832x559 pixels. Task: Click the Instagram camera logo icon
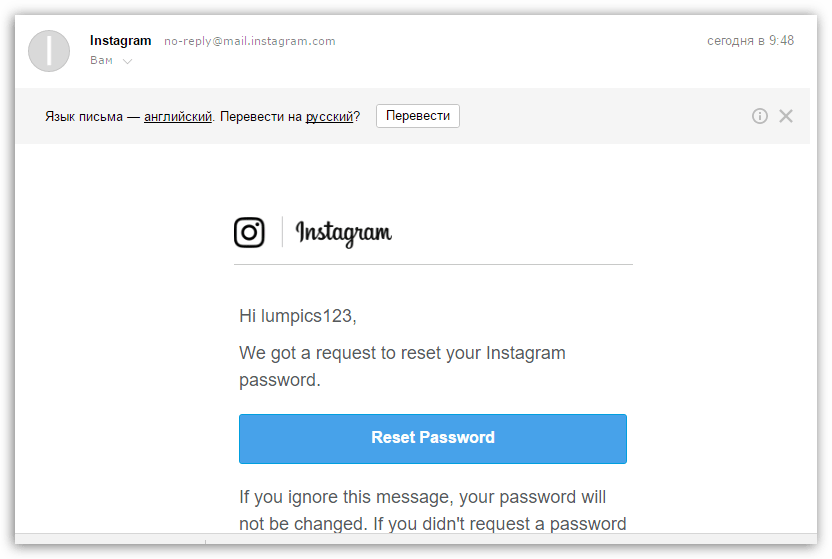point(249,232)
